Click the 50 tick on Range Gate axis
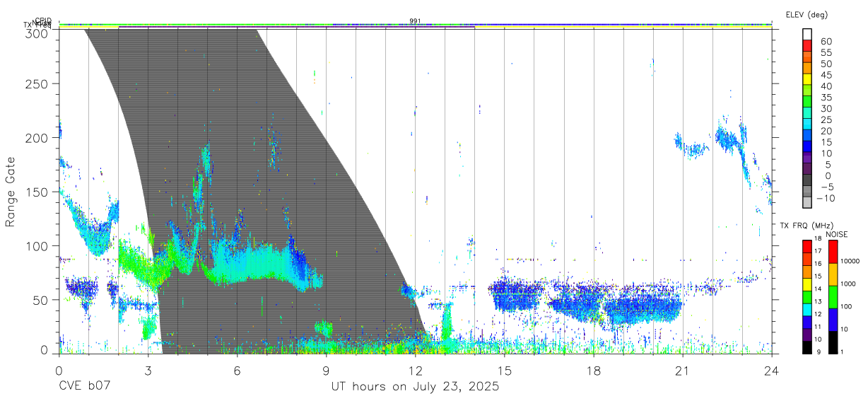The image size is (868, 401). (42, 299)
